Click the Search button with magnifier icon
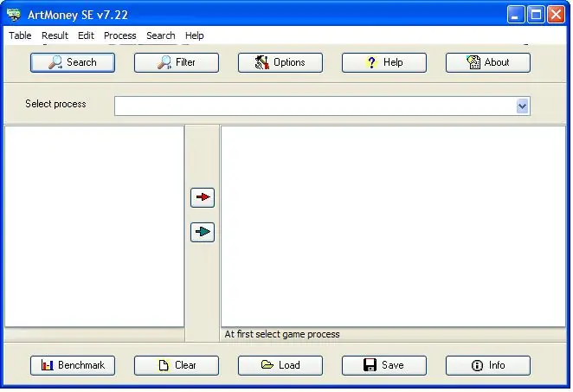573x392 pixels. click(73, 62)
